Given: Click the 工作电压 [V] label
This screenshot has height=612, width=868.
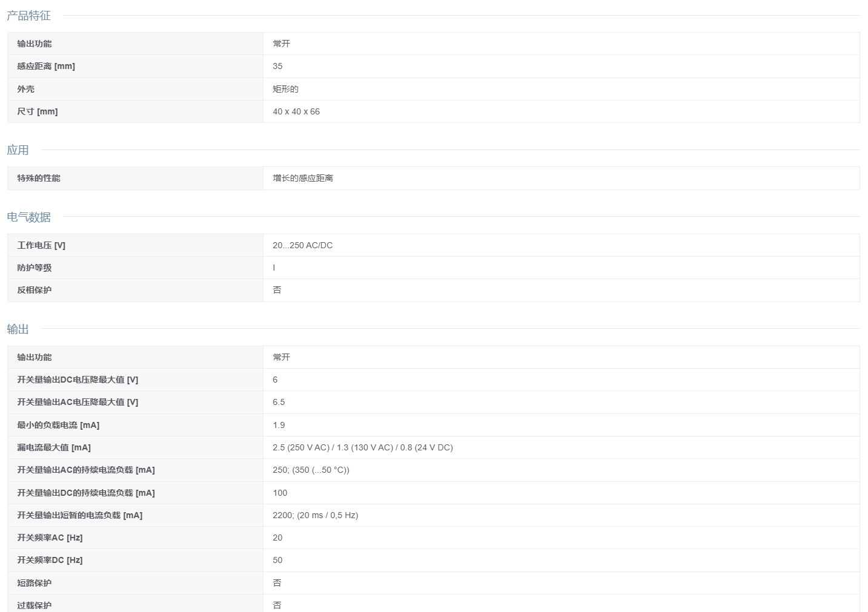Looking at the screenshot, I should (x=41, y=245).
